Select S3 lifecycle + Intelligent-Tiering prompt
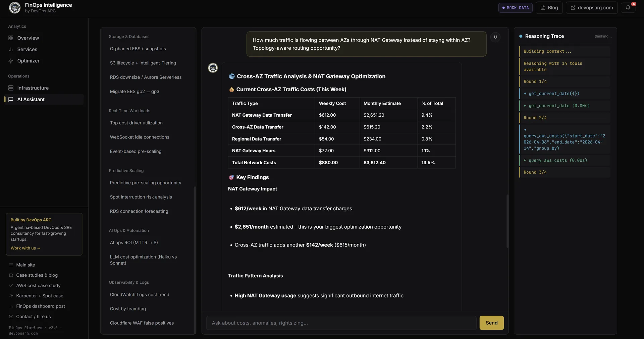 click(x=148, y=63)
